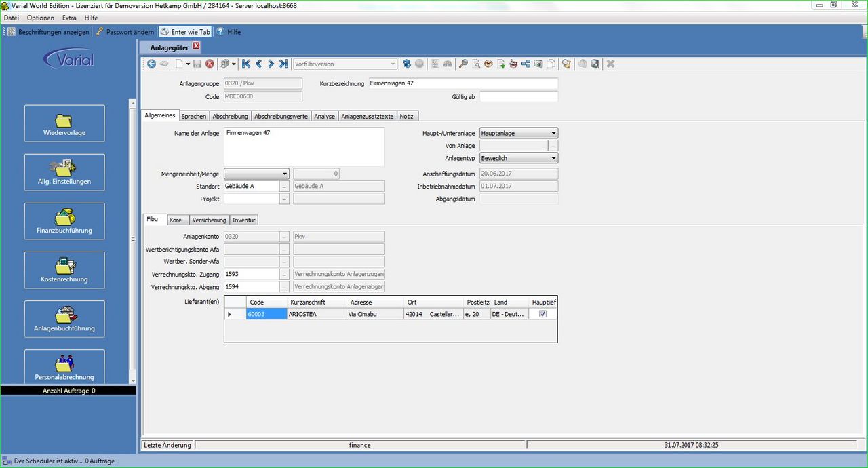Open the Extra menu
This screenshot has width=868, height=468.
(x=69, y=18)
